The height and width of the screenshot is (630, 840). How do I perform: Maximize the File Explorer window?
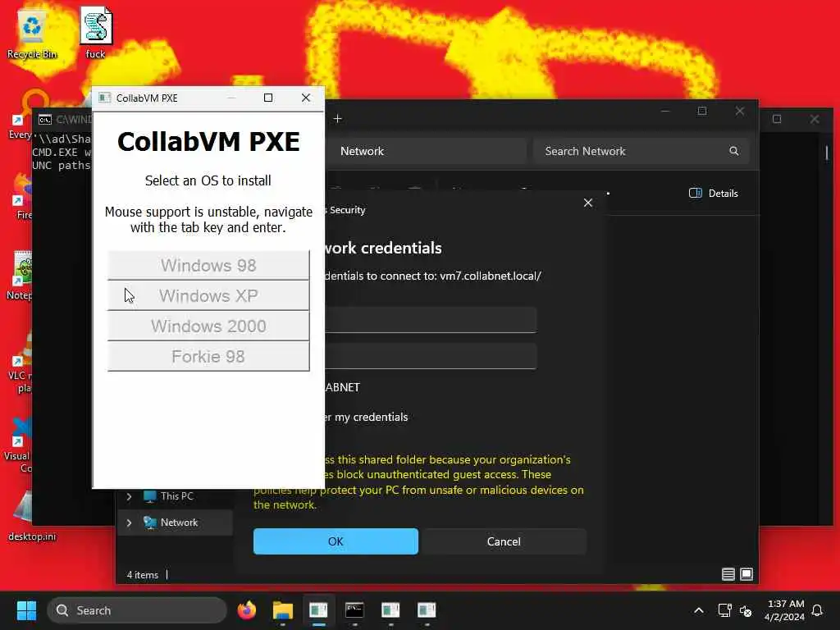coord(702,111)
